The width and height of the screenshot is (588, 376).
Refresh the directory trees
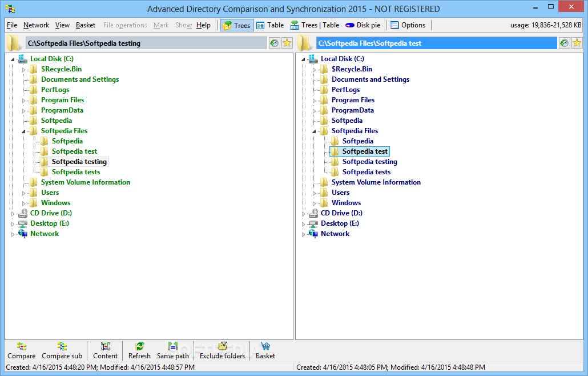139,351
